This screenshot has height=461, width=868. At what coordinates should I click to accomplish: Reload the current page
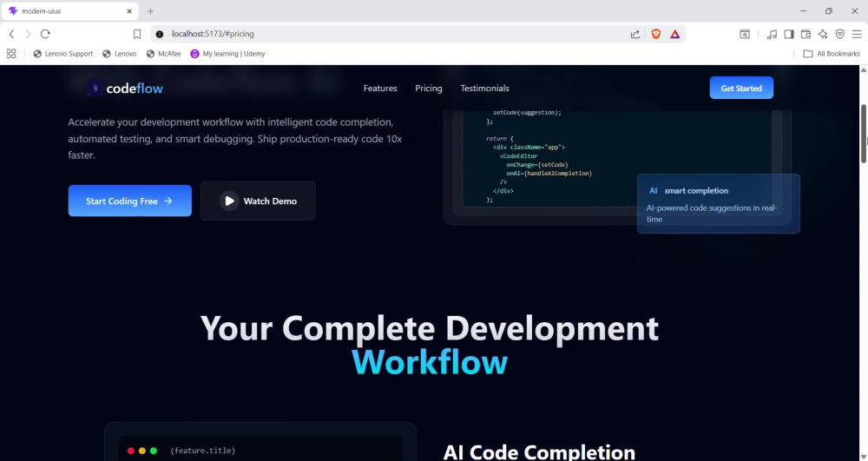45,34
